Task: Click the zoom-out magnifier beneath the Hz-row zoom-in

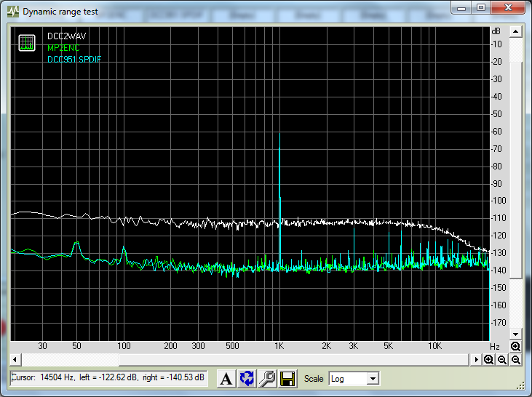Action: point(516,360)
